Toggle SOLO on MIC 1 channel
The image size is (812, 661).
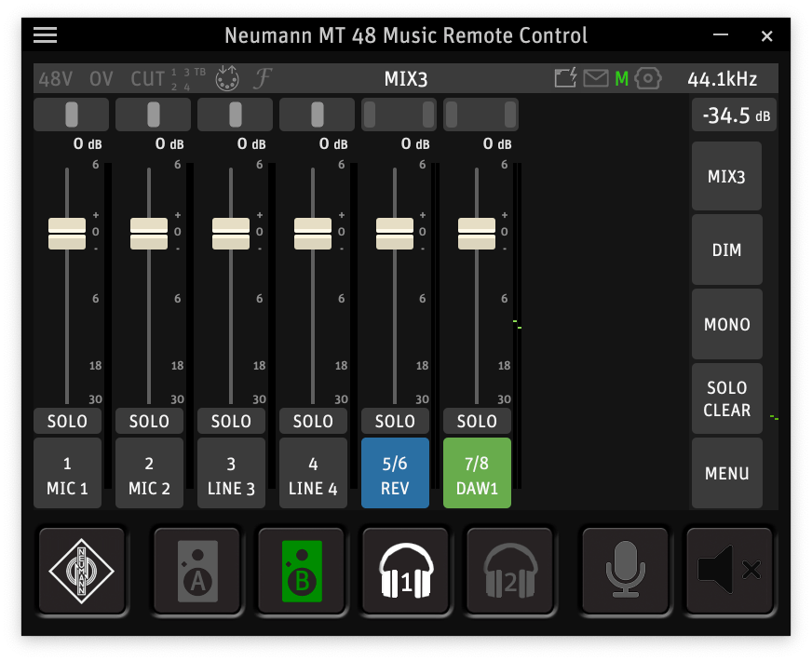click(67, 422)
